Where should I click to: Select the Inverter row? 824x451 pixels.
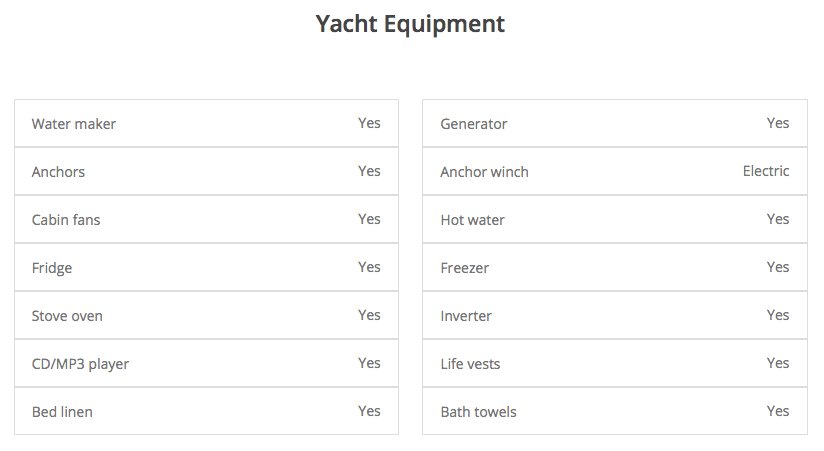pos(614,316)
